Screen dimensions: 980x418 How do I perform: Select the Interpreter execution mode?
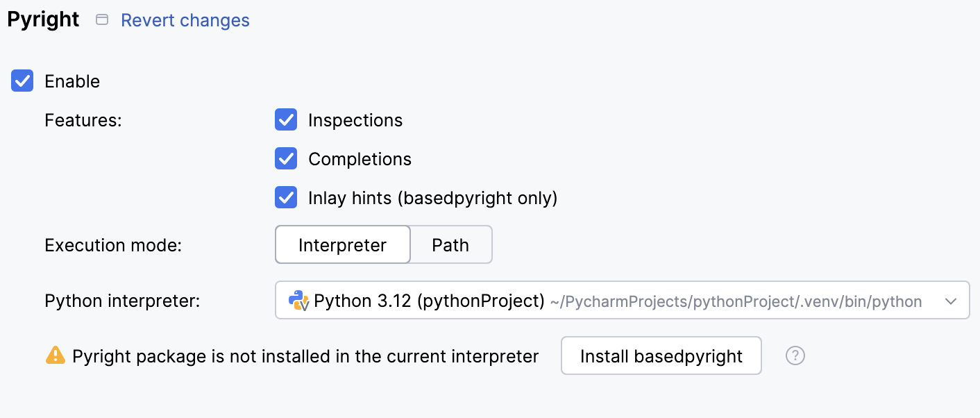343,245
